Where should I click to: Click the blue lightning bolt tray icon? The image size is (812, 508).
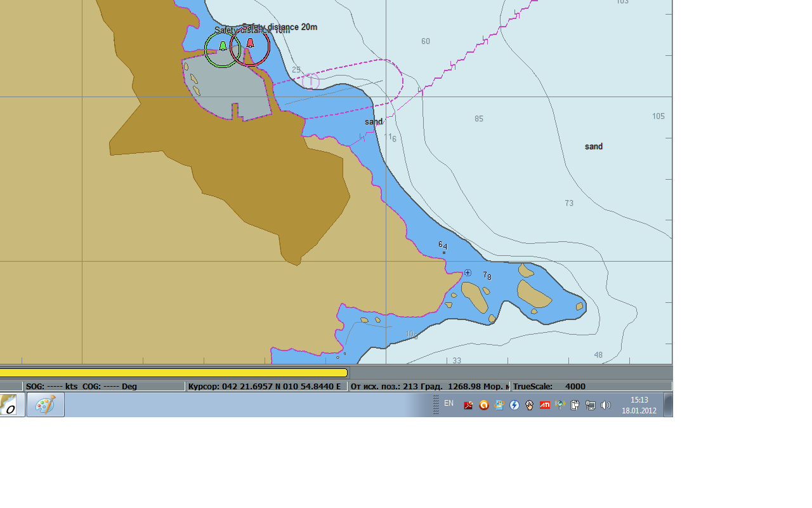[514, 405]
